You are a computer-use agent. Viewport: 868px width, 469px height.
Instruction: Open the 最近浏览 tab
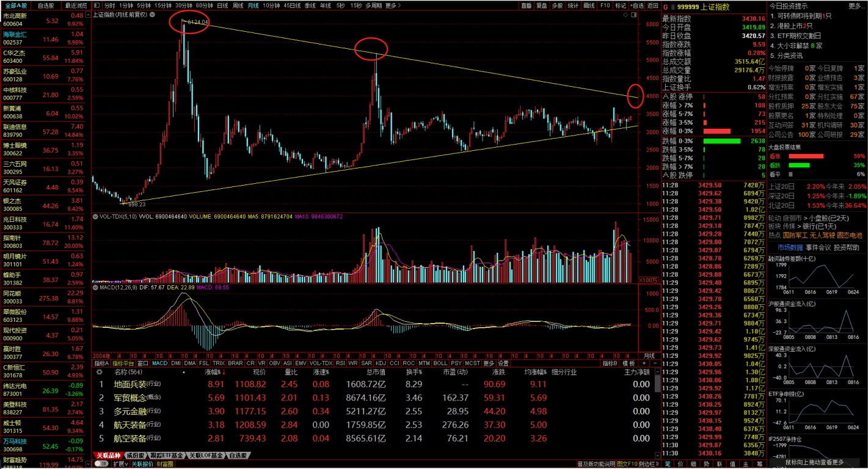[x=76, y=5]
